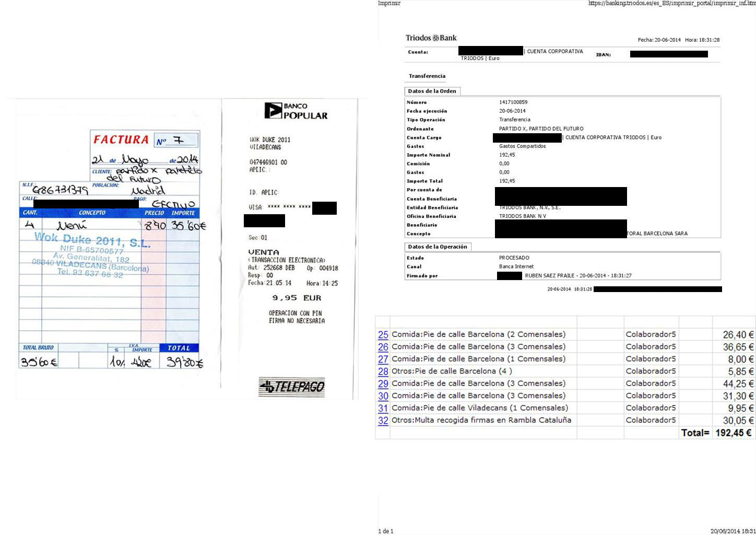Select the Hora: 18:31:28 header text
This screenshot has width=756, height=535.
(702, 40)
